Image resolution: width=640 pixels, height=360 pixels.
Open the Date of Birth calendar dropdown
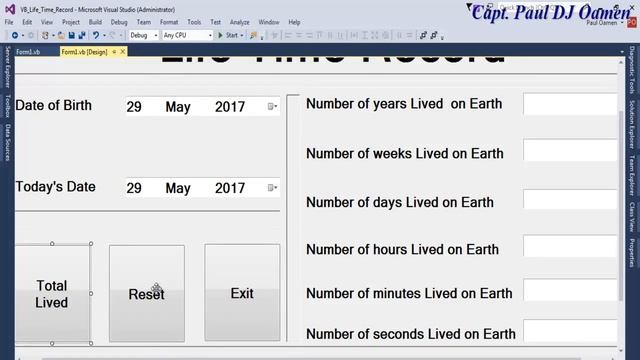click(272, 107)
